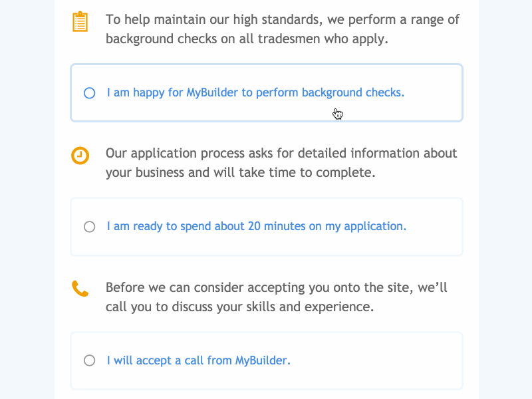This screenshot has height=399, width=532.
Task: Enable the accept a call from MyBuilder option
Action: (x=89, y=360)
